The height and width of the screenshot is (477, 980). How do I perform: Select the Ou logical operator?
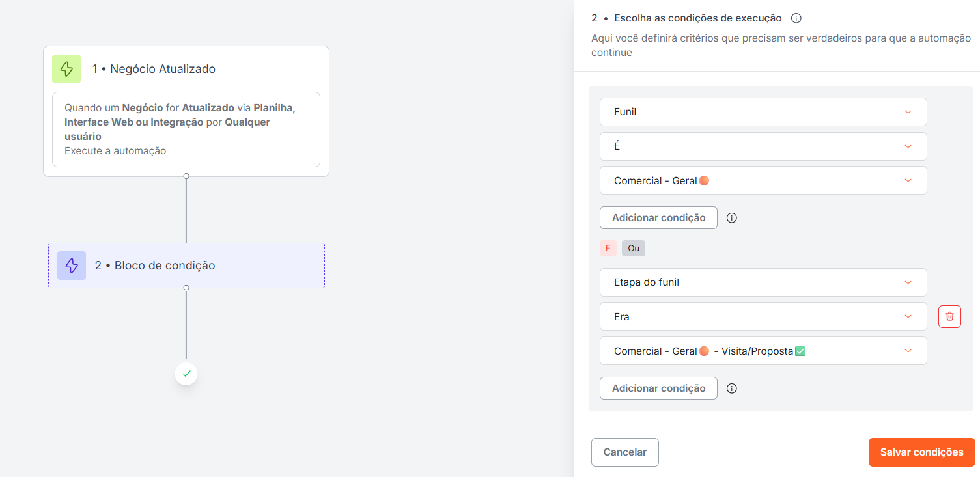click(634, 248)
